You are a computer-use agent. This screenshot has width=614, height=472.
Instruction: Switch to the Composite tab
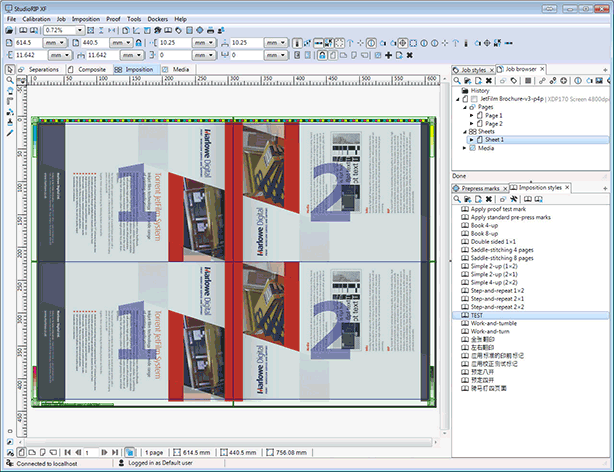tap(87, 70)
